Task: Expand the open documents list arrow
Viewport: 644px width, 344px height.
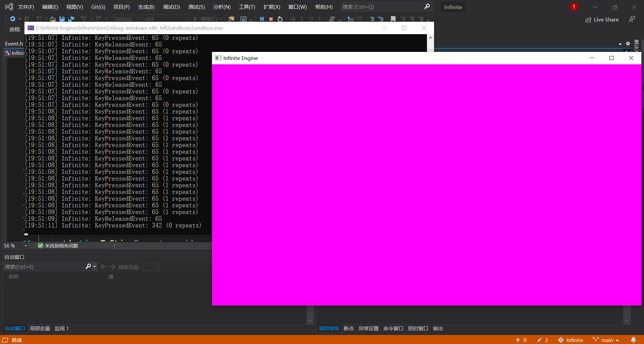Action: (x=620, y=44)
